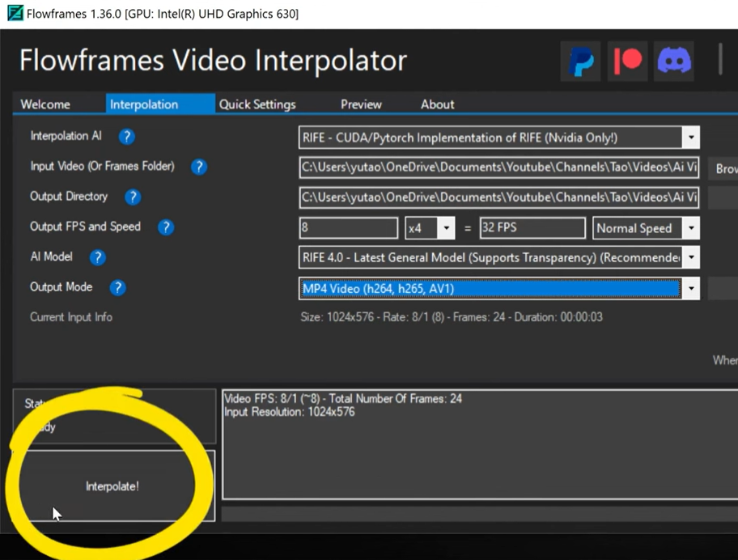Click the Interpolate! button
Viewport: 738px width, 560px height.
point(113,486)
